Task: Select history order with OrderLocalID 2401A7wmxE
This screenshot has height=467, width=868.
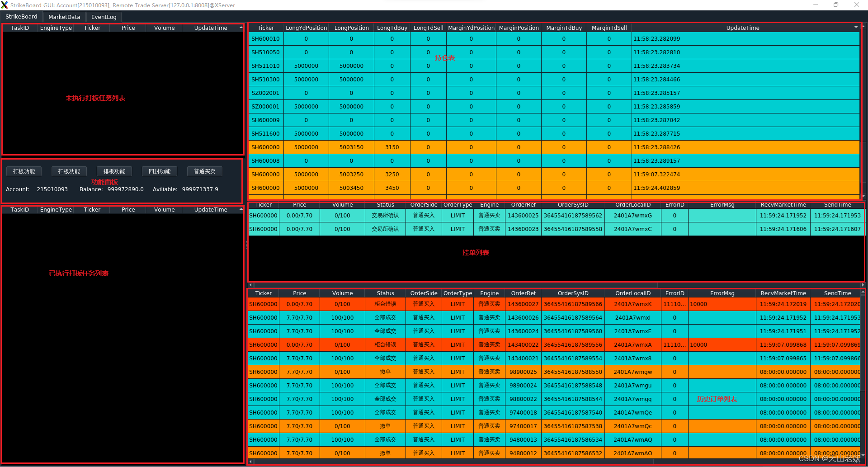Action: pos(554,331)
